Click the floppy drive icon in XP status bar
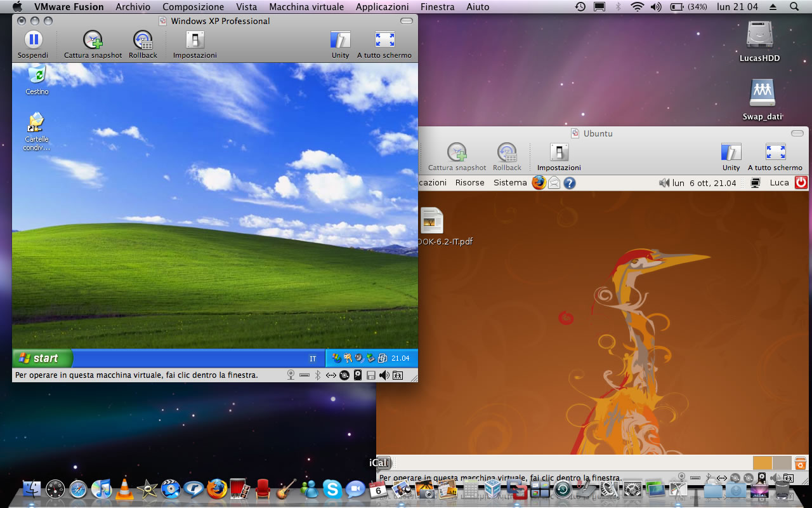Viewport: 812px width, 508px height. (x=371, y=375)
